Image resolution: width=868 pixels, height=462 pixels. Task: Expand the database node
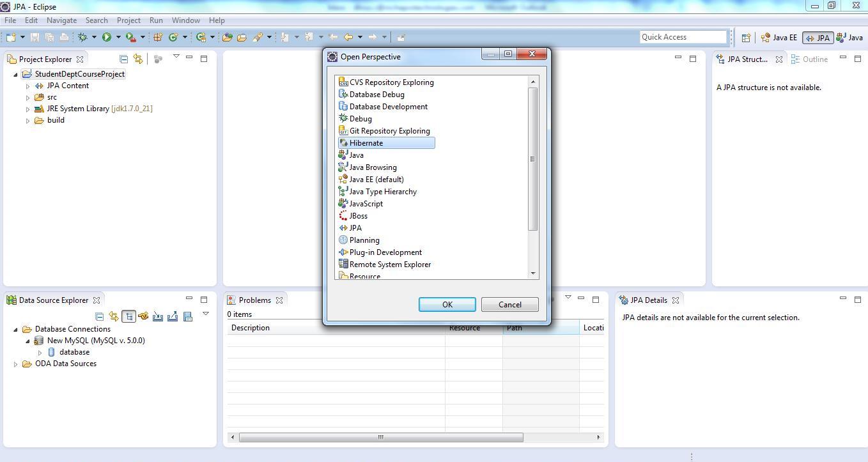click(x=40, y=352)
